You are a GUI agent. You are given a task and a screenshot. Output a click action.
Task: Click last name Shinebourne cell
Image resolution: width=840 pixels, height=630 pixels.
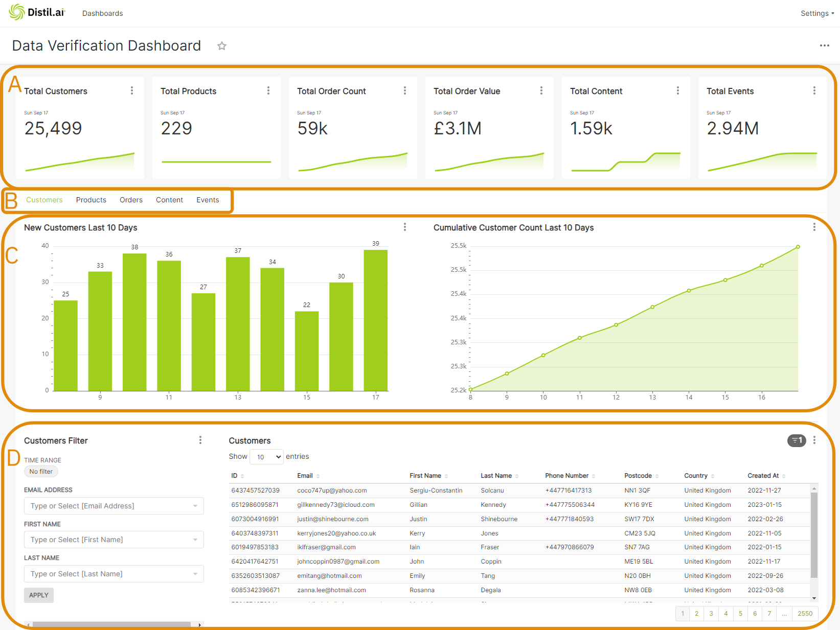point(499,519)
